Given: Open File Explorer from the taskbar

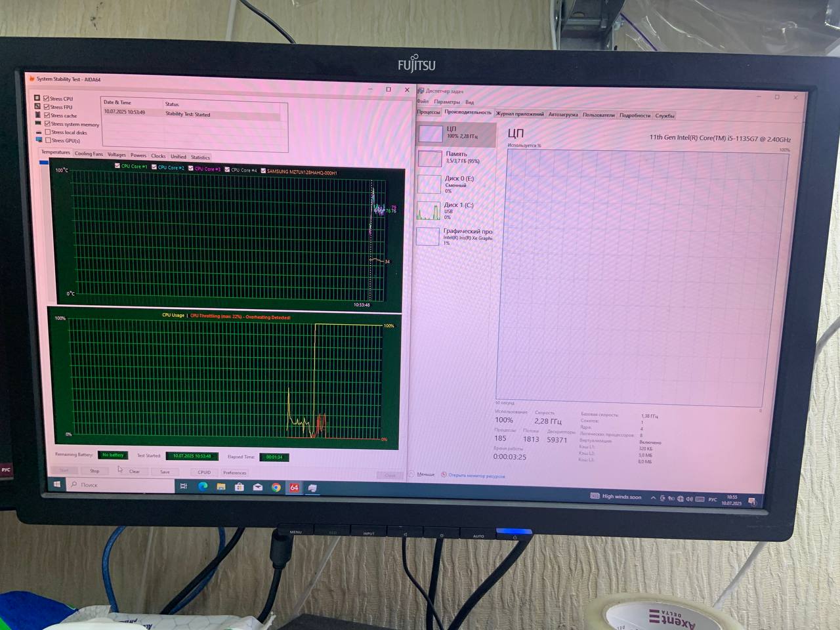Looking at the screenshot, I should click(221, 487).
